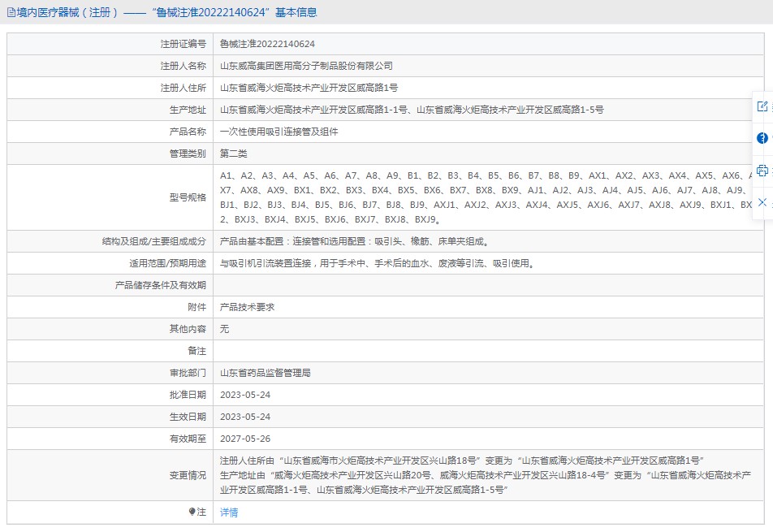Click the approval department 山东省药品监督管理局
Screen dimensions: 773x532
pos(265,373)
